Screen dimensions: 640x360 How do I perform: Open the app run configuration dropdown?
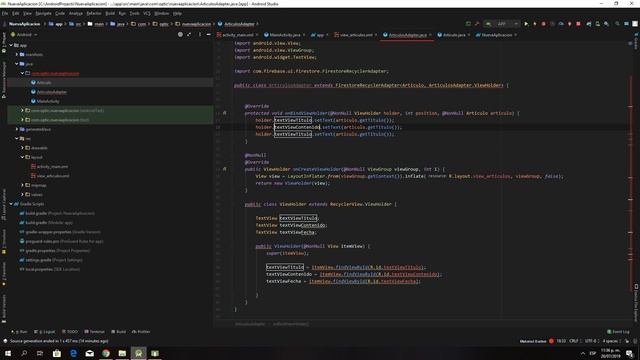point(502,24)
